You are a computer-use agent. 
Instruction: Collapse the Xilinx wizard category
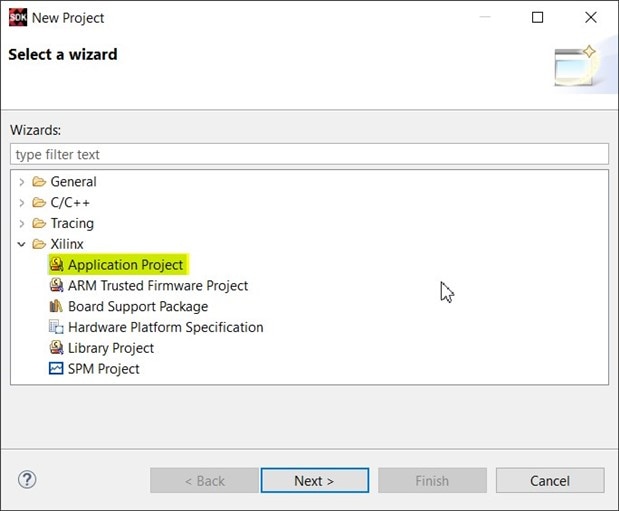pos(22,244)
